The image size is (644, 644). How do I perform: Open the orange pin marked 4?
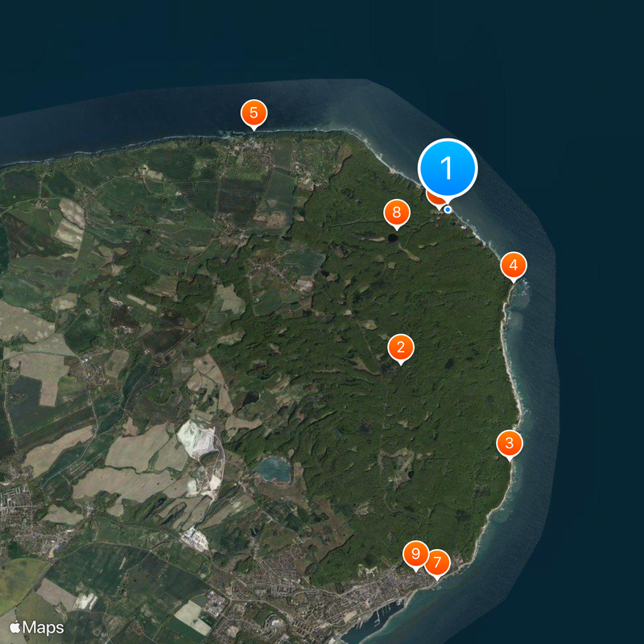point(514,267)
